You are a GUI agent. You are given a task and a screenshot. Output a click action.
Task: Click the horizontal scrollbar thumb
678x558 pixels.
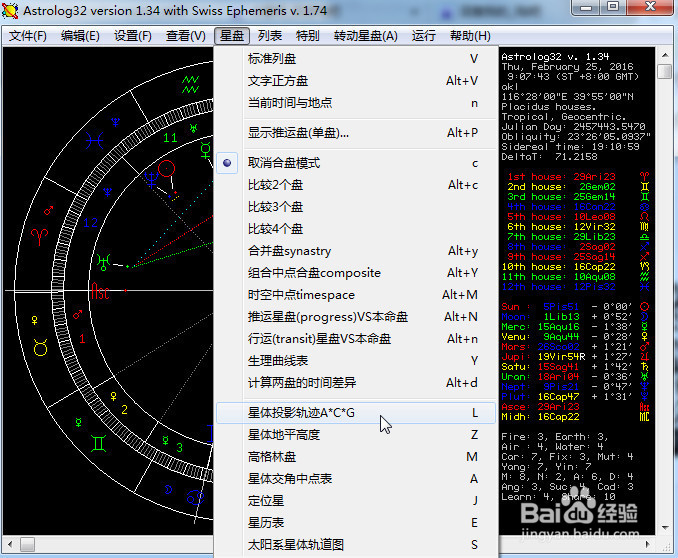(27, 544)
